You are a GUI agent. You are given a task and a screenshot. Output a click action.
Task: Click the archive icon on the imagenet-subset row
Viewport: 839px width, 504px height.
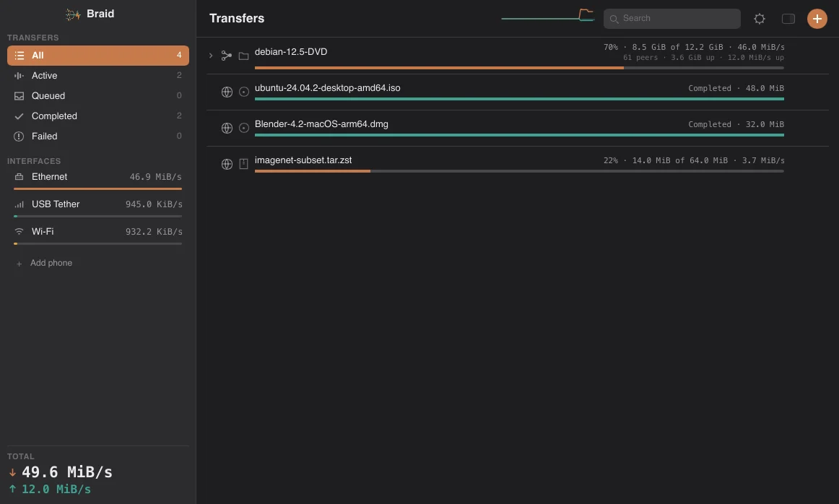point(243,164)
